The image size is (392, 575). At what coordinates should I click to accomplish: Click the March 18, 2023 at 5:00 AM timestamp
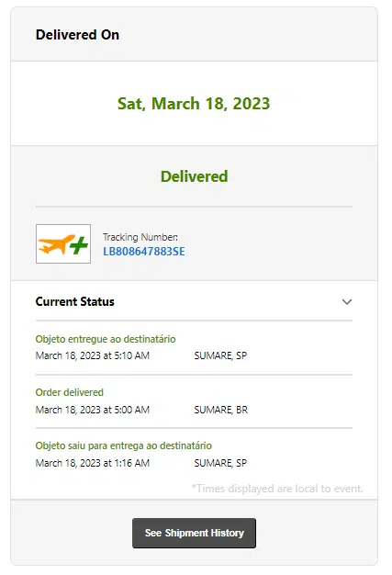[x=93, y=410]
